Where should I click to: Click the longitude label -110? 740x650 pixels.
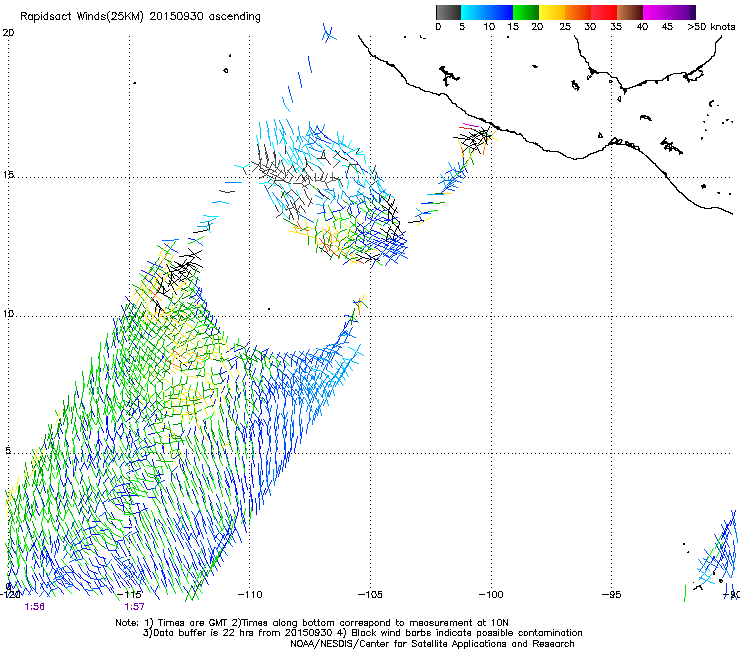(x=250, y=595)
